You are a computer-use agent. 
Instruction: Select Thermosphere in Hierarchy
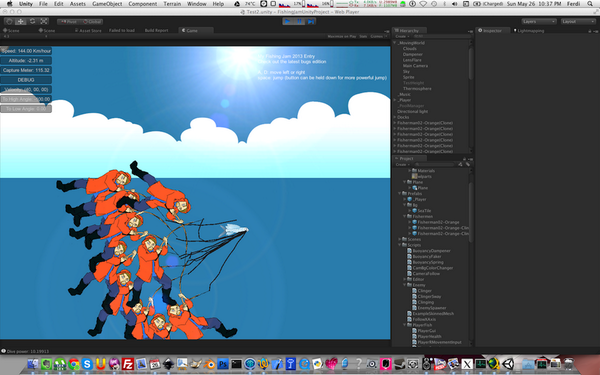[x=417, y=88]
